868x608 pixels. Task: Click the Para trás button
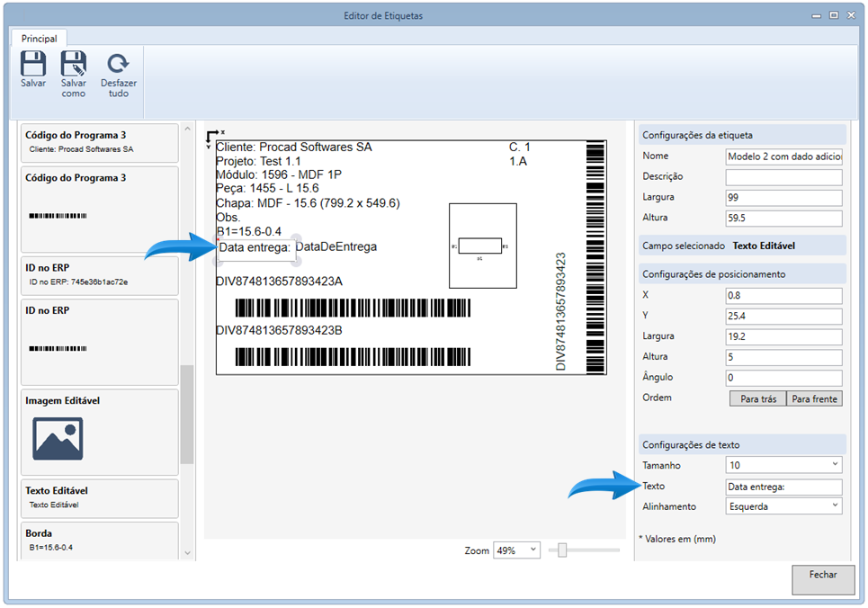click(757, 398)
